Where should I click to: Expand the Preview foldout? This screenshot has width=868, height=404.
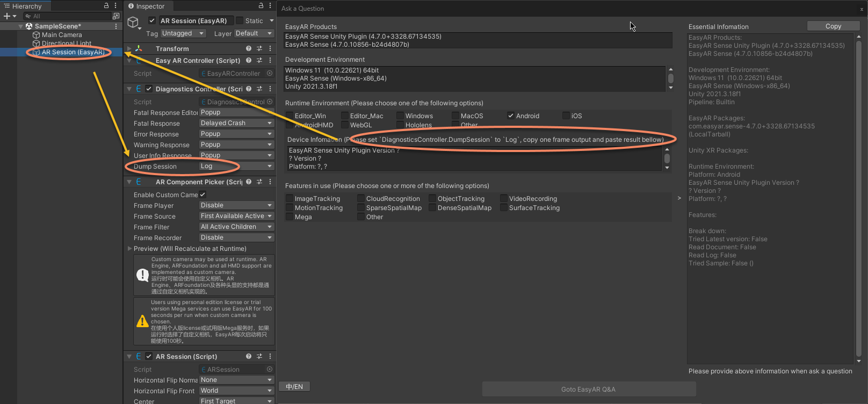click(x=129, y=249)
